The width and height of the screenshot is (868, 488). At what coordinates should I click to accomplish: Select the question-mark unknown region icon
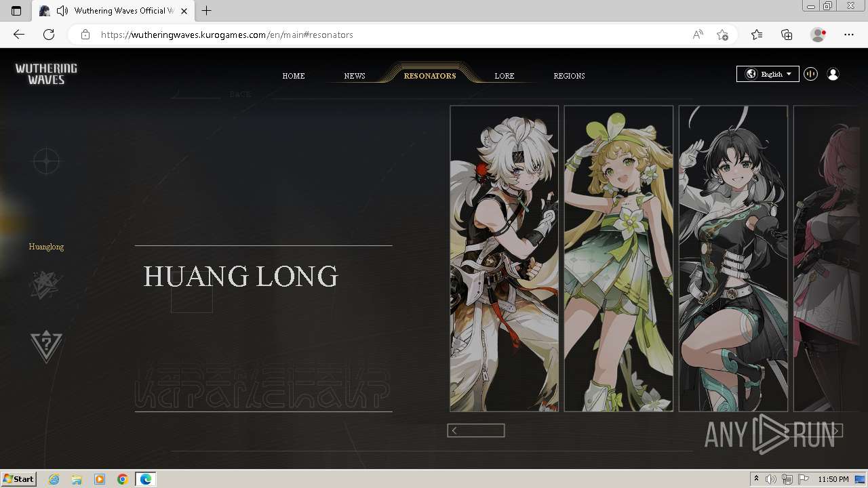click(46, 346)
